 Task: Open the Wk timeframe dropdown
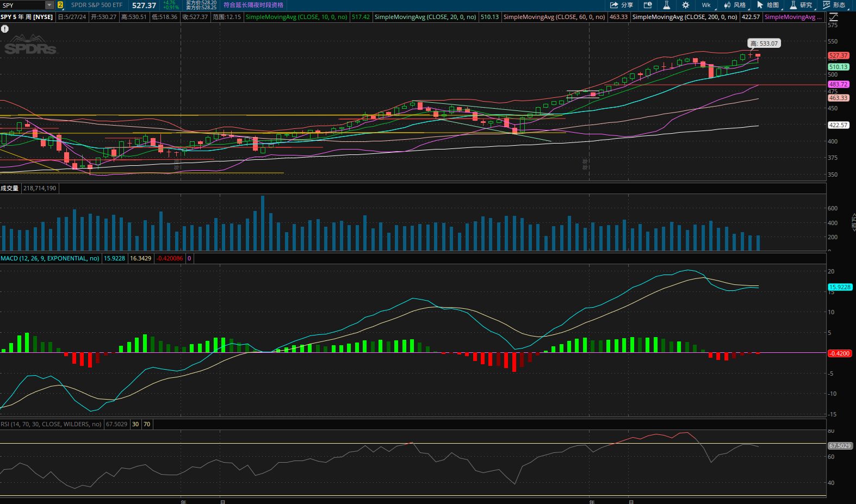pyautogui.click(x=706, y=5)
